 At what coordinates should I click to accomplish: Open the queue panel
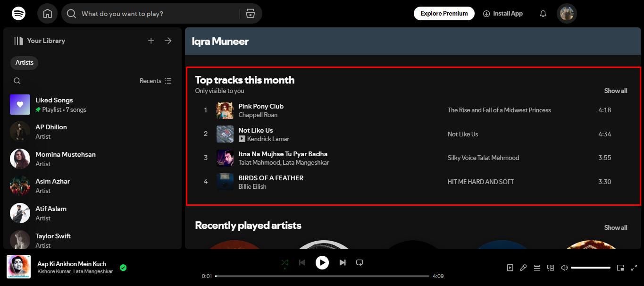[x=536, y=268]
